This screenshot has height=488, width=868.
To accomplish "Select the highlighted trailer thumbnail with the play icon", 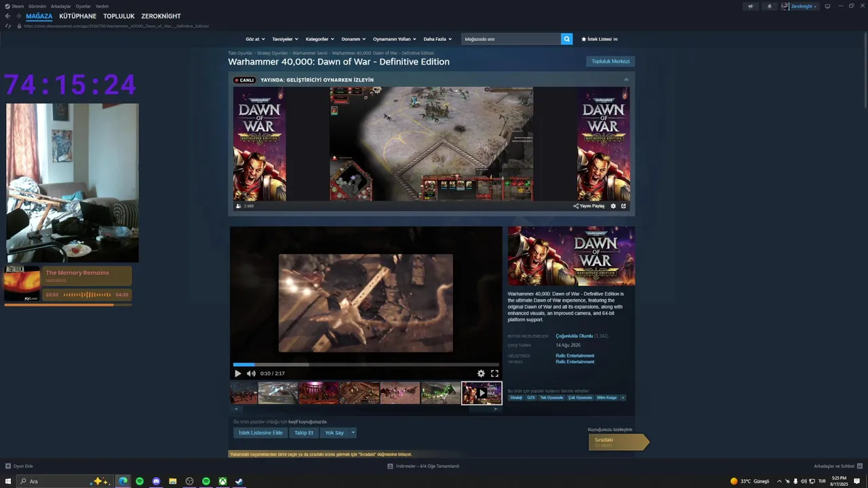I will tap(481, 393).
